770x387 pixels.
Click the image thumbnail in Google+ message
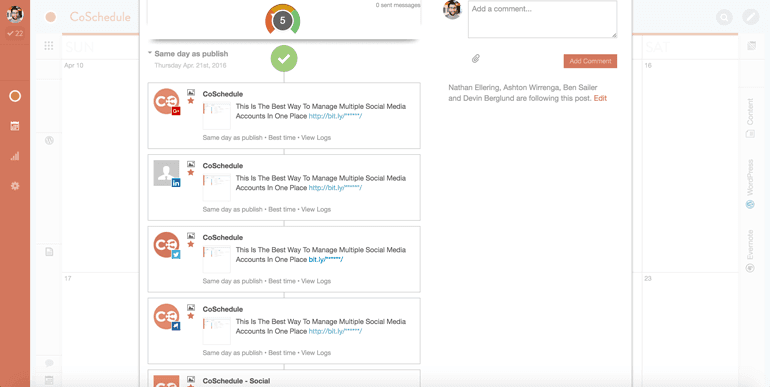click(217, 116)
